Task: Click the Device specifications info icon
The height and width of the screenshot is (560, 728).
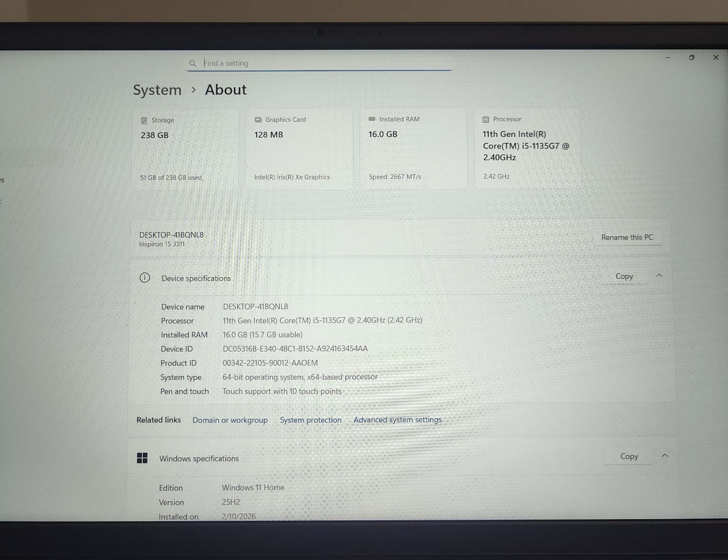Action: click(145, 278)
